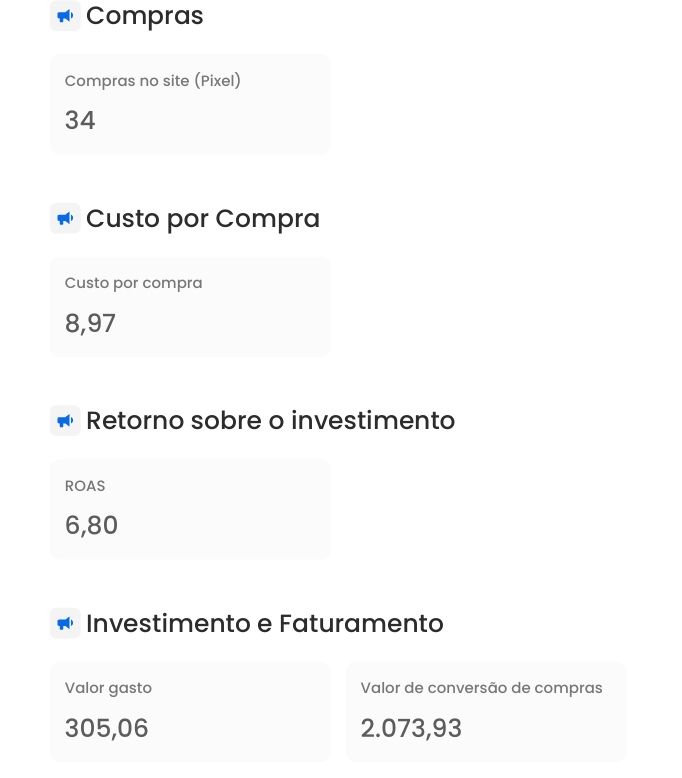Click the ROAS value 6,80
Image resolution: width=682 pixels, height=778 pixels.
tap(91, 525)
